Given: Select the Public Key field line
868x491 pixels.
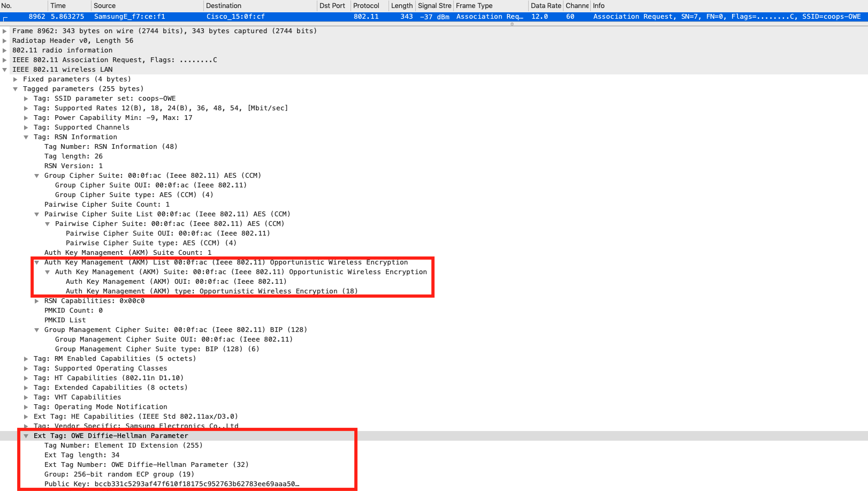Looking at the screenshot, I should point(171,484).
